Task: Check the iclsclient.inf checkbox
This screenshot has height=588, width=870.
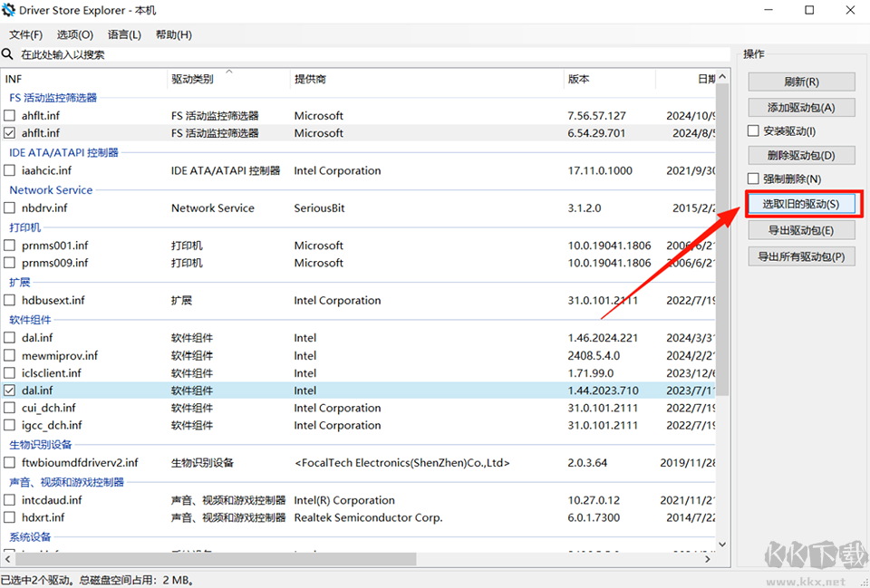Action: pyautogui.click(x=9, y=372)
